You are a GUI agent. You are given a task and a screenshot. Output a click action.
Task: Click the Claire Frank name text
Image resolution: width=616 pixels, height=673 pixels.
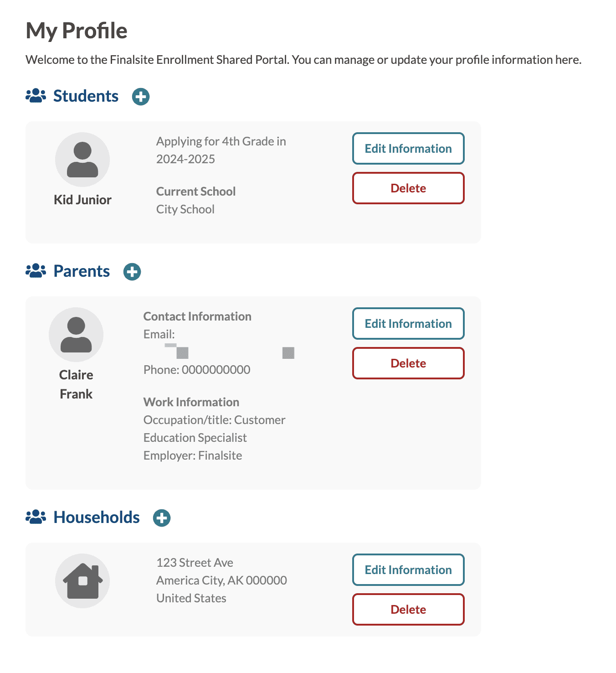click(x=76, y=384)
